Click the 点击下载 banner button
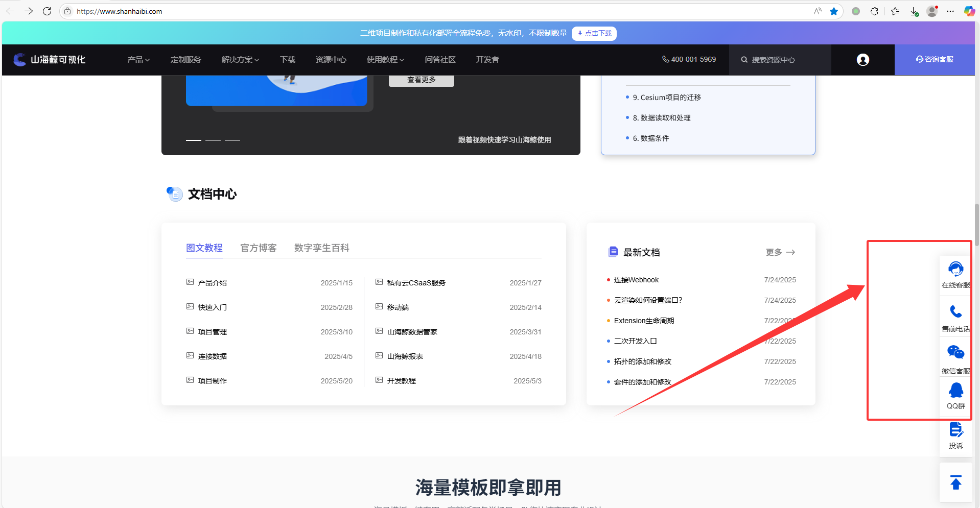980x508 pixels. pyautogui.click(x=594, y=33)
